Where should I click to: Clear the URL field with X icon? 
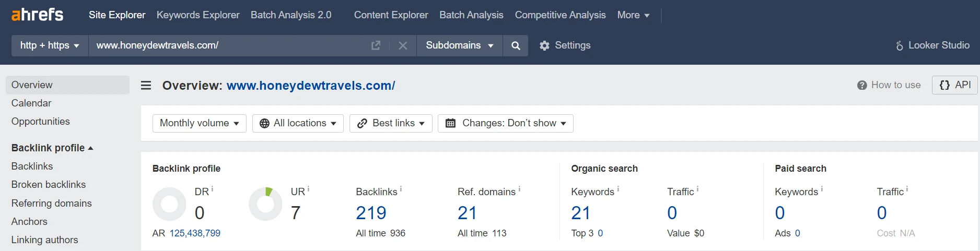tap(403, 45)
